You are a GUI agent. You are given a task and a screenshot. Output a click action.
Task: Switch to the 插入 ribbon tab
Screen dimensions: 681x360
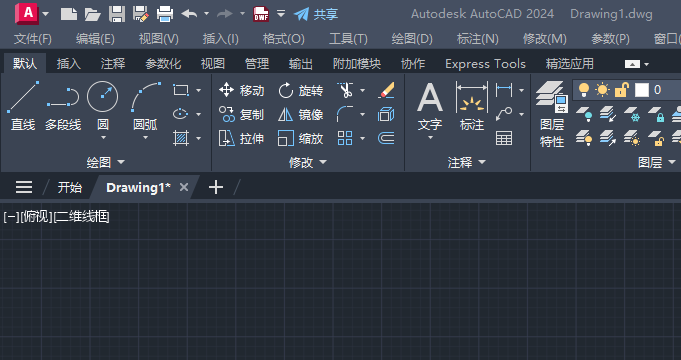[x=68, y=64]
